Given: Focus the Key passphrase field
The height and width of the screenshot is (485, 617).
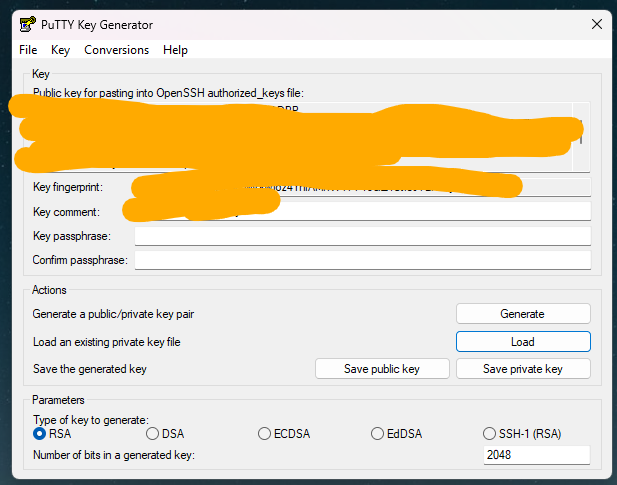Looking at the screenshot, I should click(x=363, y=236).
